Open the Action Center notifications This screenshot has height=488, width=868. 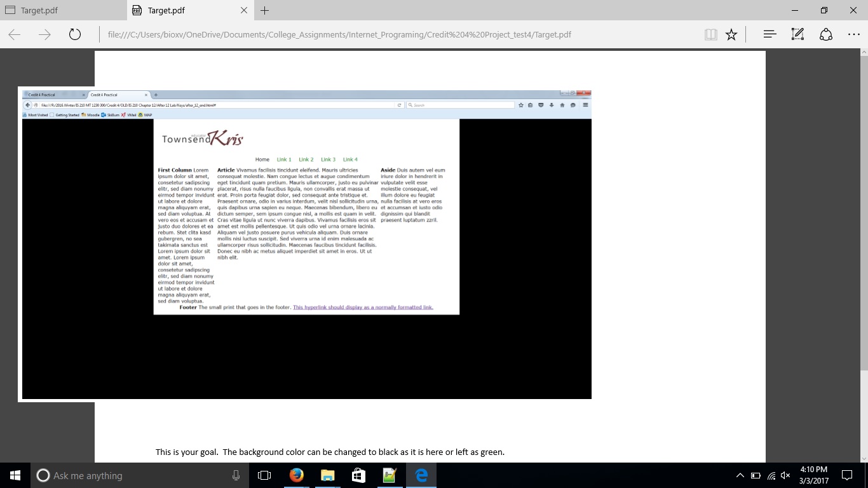coord(847,475)
